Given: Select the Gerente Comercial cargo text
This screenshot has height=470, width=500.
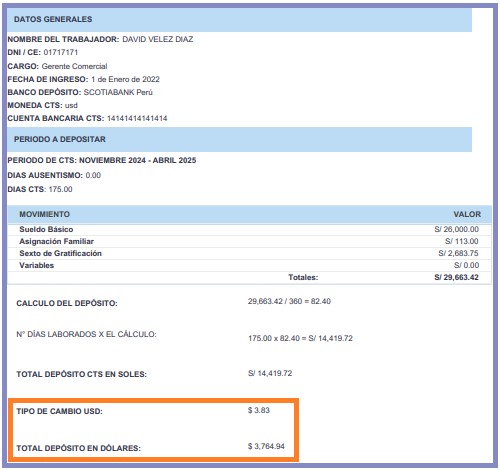Looking at the screenshot, I should (x=74, y=66).
